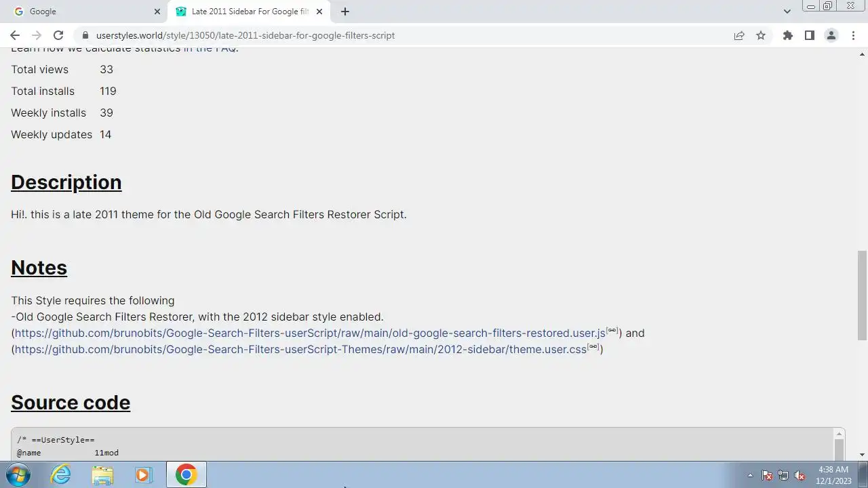Open 2012-sidebar theme.user.css link
The width and height of the screenshot is (868, 488).
(x=300, y=349)
